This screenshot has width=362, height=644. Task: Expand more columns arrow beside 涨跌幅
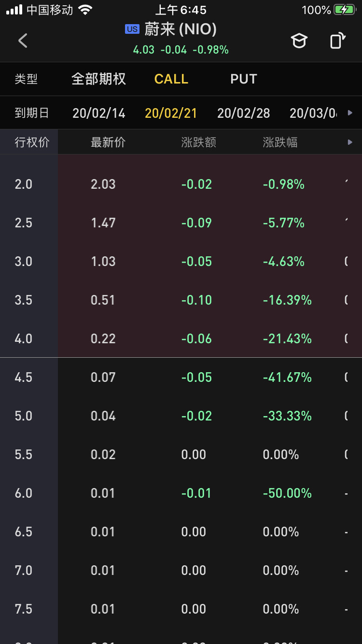pyautogui.click(x=350, y=142)
